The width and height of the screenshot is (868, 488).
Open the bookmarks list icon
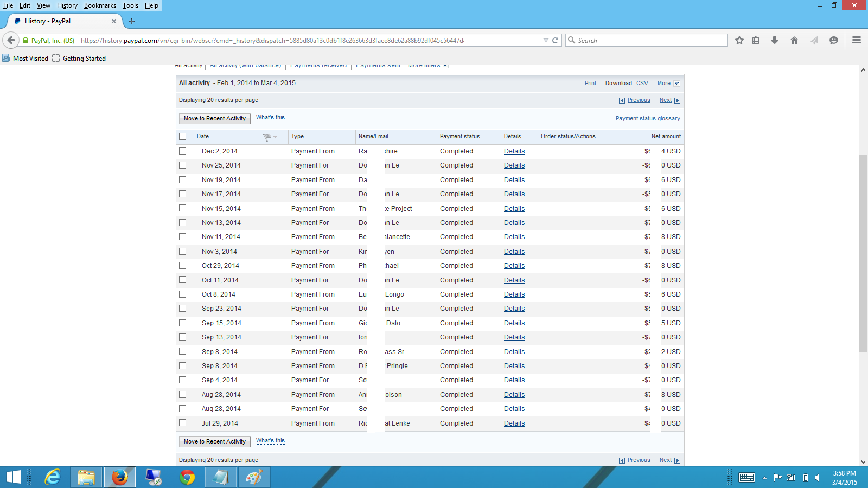[x=756, y=41]
